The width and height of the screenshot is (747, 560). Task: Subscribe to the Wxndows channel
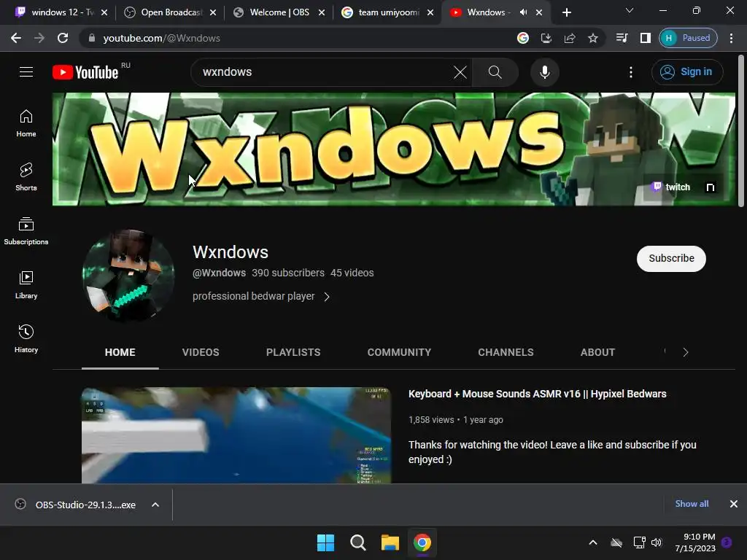point(671,259)
